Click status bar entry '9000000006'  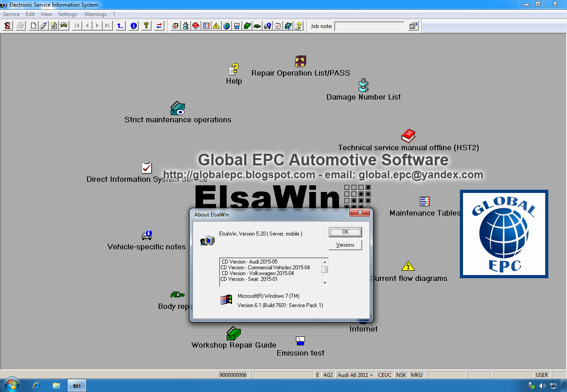pyautogui.click(x=234, y=375)
